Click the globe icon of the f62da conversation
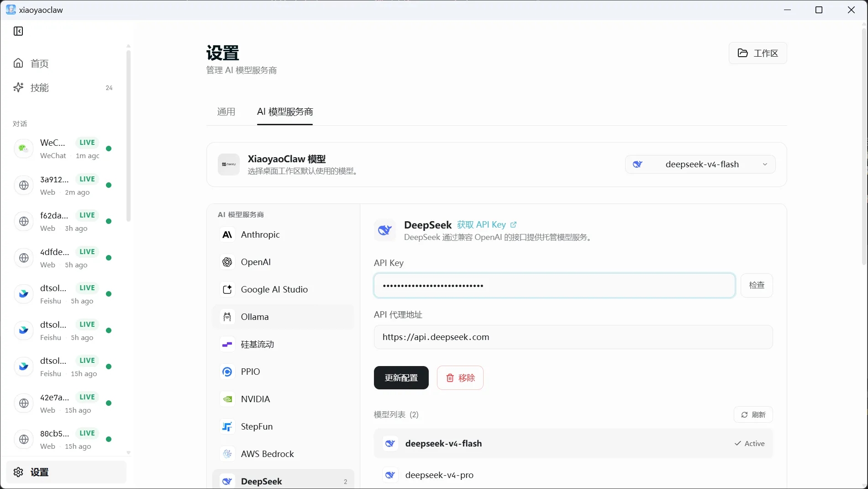Viewport: 868px width, 489px height. coord(24,221)
